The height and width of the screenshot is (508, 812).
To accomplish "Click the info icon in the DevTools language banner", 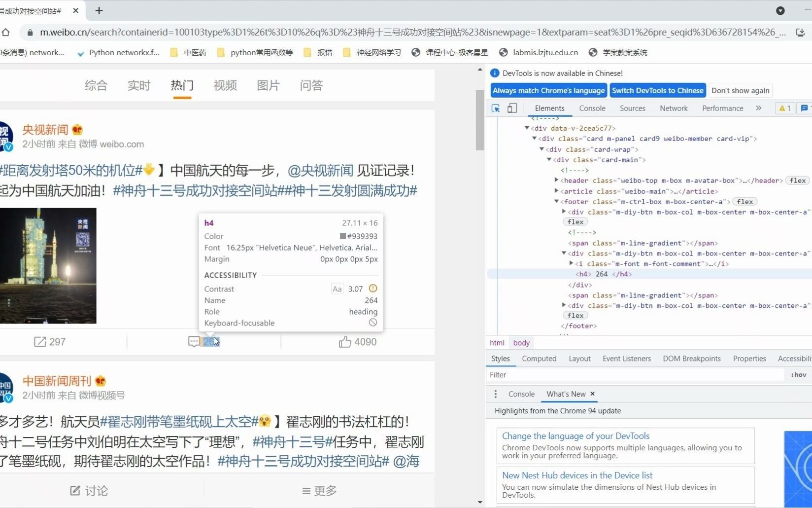I will point(495,73).
